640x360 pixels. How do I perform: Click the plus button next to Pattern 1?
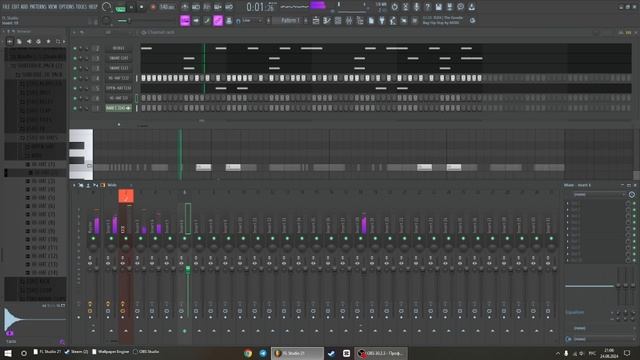click(306, 20)
